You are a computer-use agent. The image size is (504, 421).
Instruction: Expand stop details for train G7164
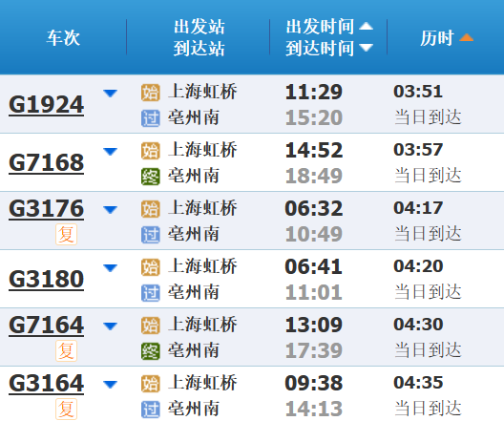click(x=110, y=326)
